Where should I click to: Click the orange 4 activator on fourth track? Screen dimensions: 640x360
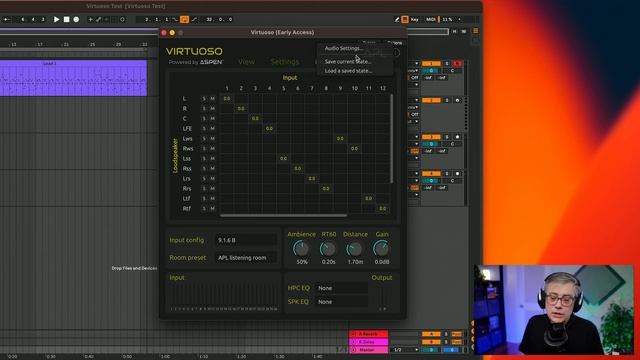click(431, 173)
